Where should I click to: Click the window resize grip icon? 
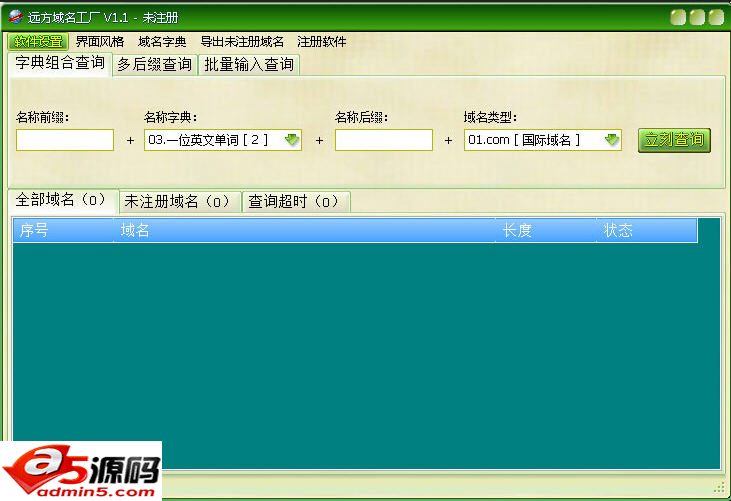pos(719,487)
